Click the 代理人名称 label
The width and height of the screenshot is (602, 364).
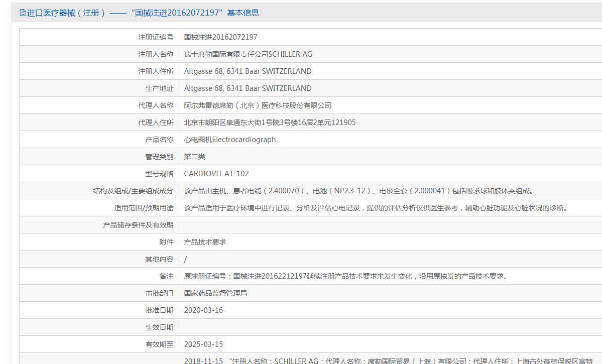pyautogui.click(x=156, y=105)
